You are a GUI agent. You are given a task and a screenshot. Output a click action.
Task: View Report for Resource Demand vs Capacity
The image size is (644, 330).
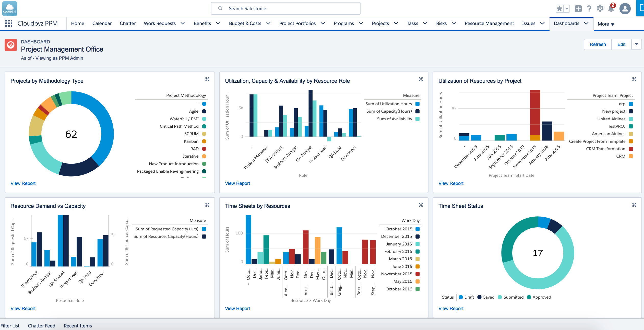[x=23, y=309]
